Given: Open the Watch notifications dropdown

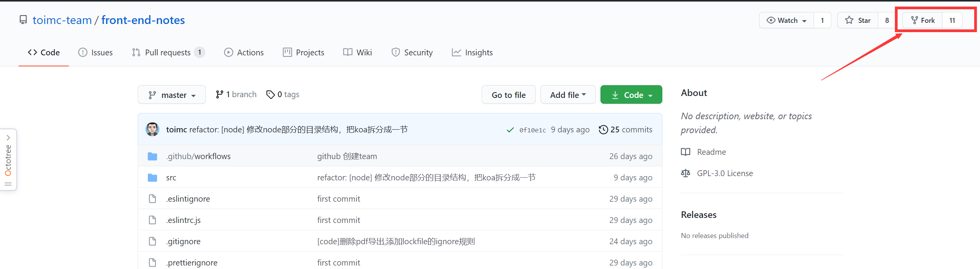Looking at the screenshot, I should click(787, 20).
